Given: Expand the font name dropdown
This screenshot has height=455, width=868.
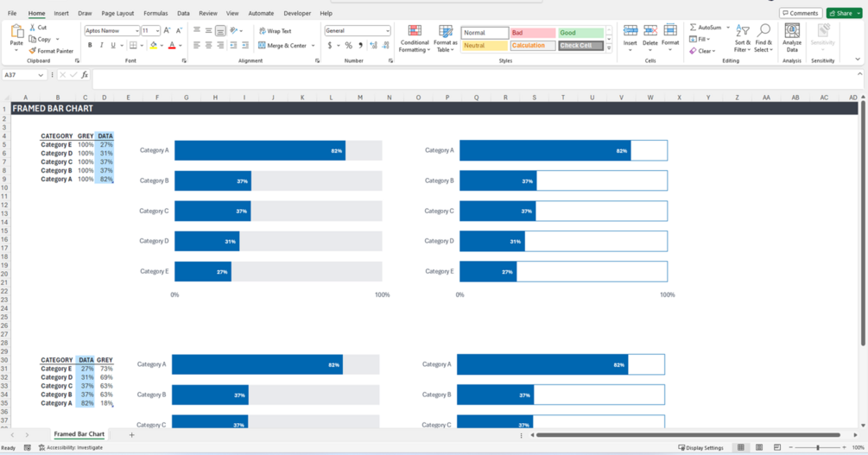Looking at the screenshot, I should pyautogui.click(x=136, y=31).
